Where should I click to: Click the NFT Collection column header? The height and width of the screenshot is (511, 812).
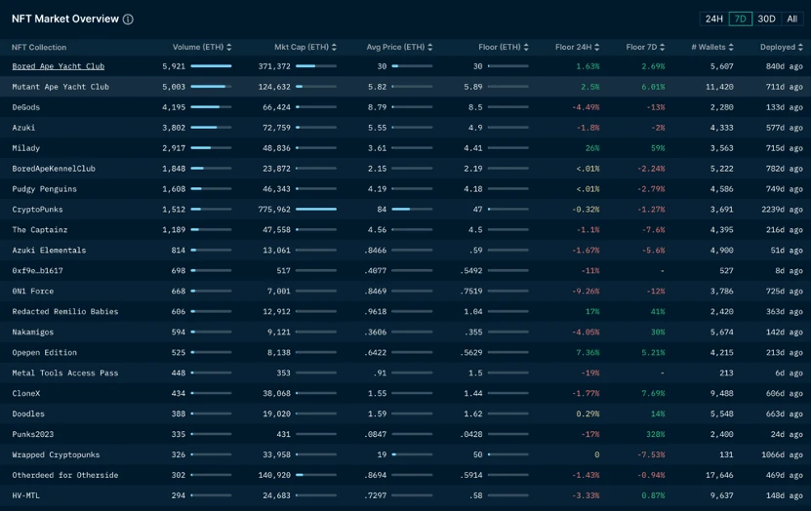pyautogui.click(x=39, y=47)
